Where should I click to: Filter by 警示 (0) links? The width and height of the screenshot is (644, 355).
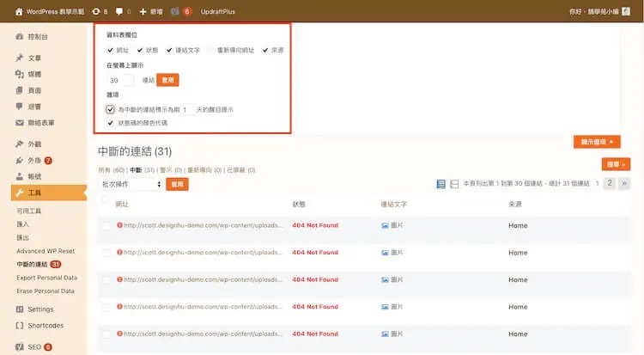point(171,170)
